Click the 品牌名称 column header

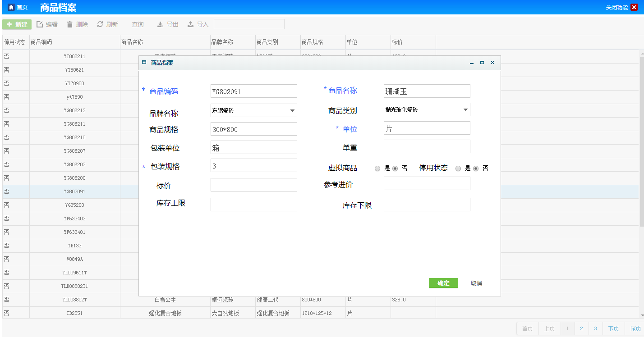tap(233, 42)
